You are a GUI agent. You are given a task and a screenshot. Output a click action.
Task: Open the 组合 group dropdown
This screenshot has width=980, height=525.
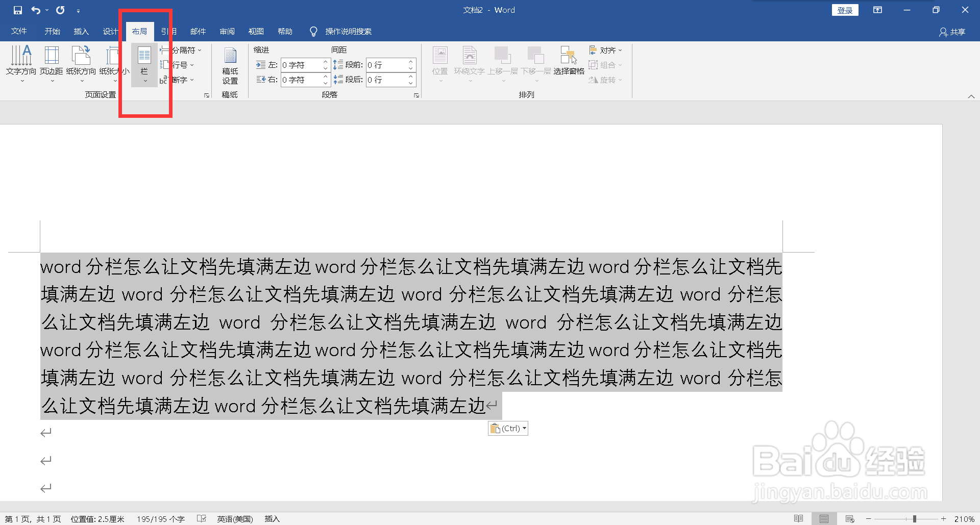(x=605, y=65)
